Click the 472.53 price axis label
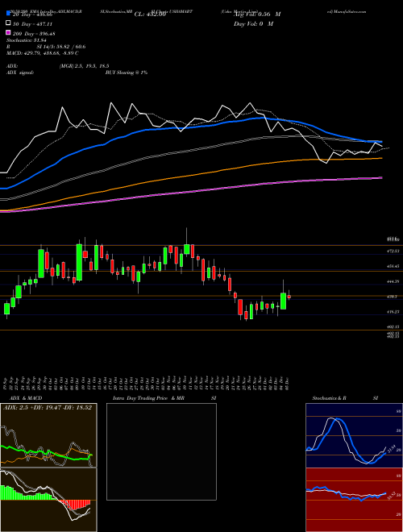The width and height of the screenshot is (403, 532). pyautogui.click(x=393, y=251)
